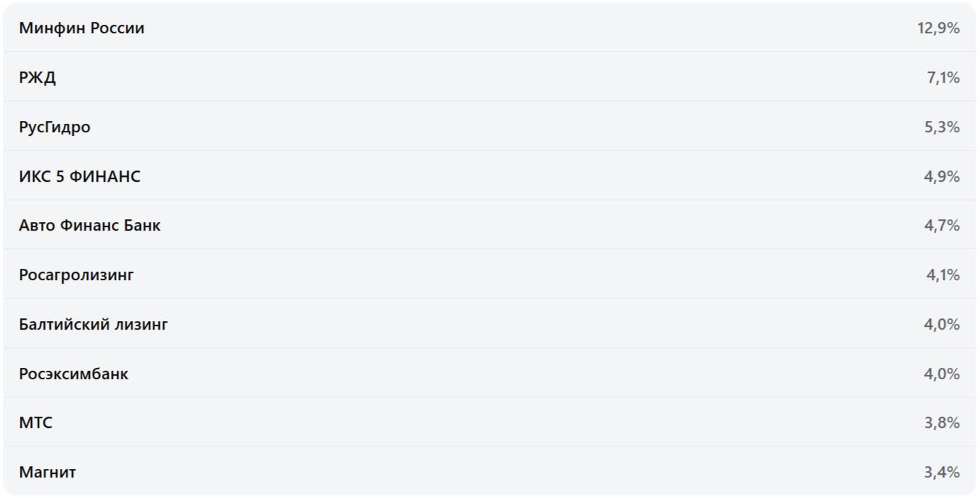Click the МТС issuer name

click(x=35, y=423)
